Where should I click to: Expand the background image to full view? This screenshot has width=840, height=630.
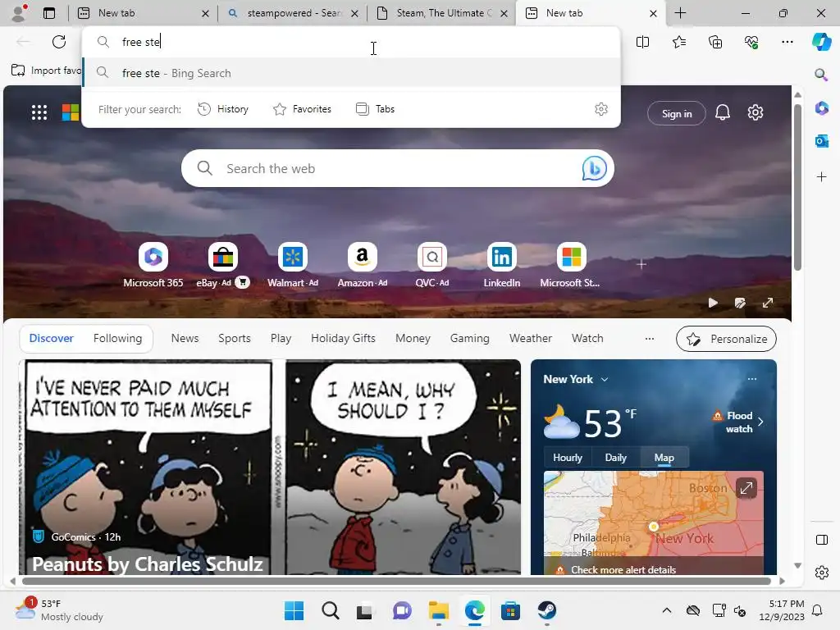pyautogui.click(x=768, y=303)
